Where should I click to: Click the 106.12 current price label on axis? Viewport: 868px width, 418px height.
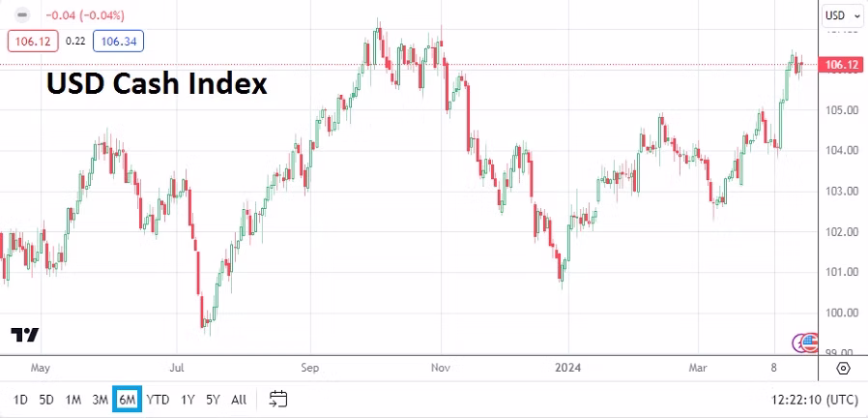pyautogui.click(x=839, y=65)
